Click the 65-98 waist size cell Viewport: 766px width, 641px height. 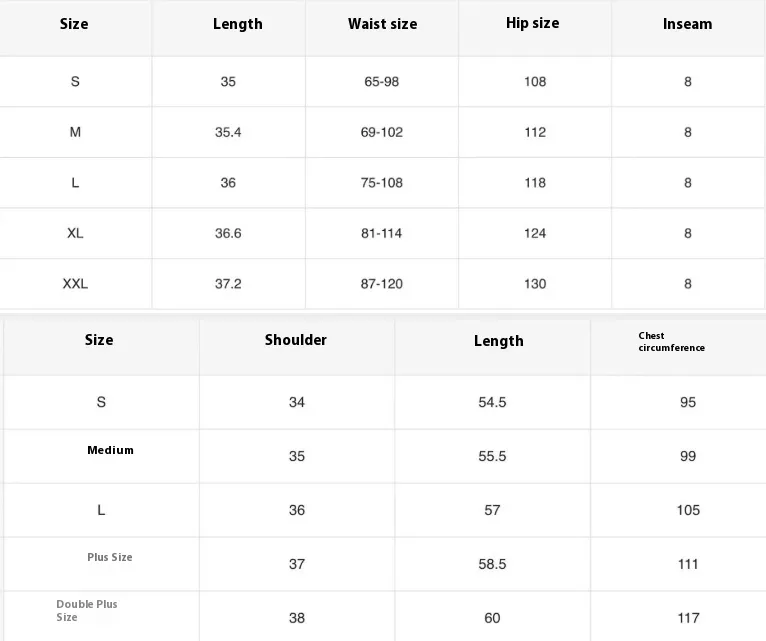(381, 82)
